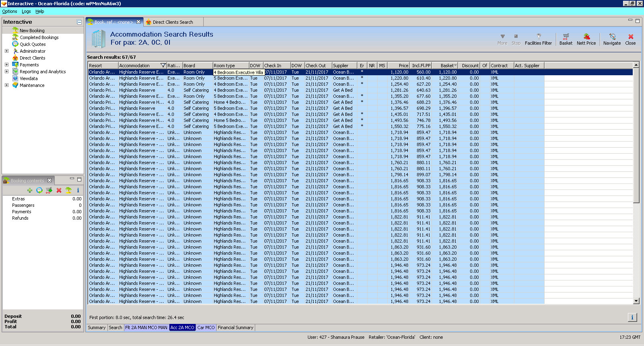The image size is (644, 346).
Task: Click the clock refresh icon in Booking contents
Action: tap(39, 190)
